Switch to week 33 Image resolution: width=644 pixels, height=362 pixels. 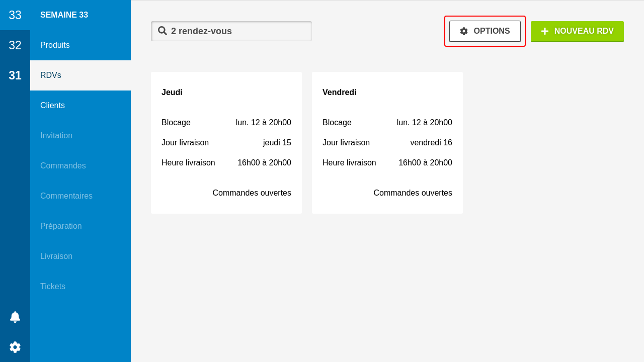[15, 15]
